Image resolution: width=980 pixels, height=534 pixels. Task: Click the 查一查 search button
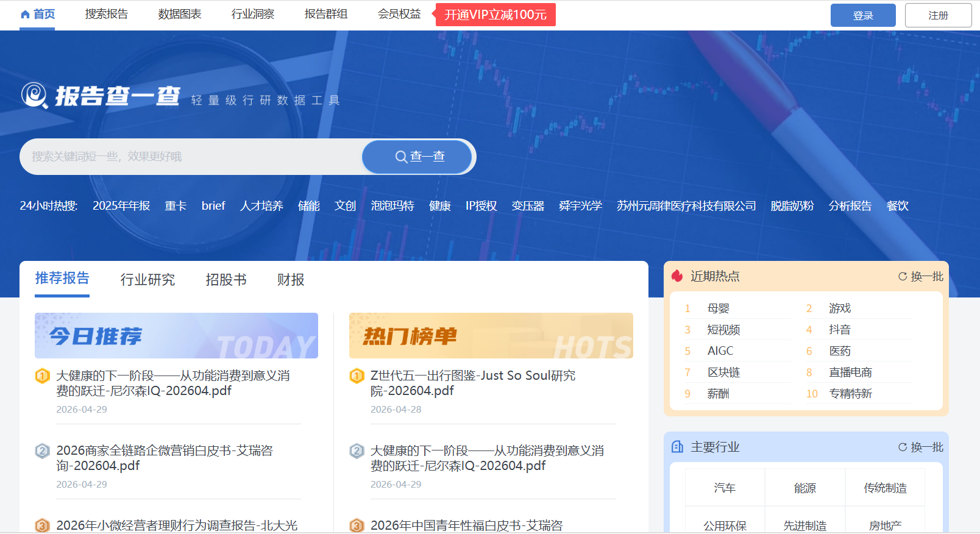(417, 157)
